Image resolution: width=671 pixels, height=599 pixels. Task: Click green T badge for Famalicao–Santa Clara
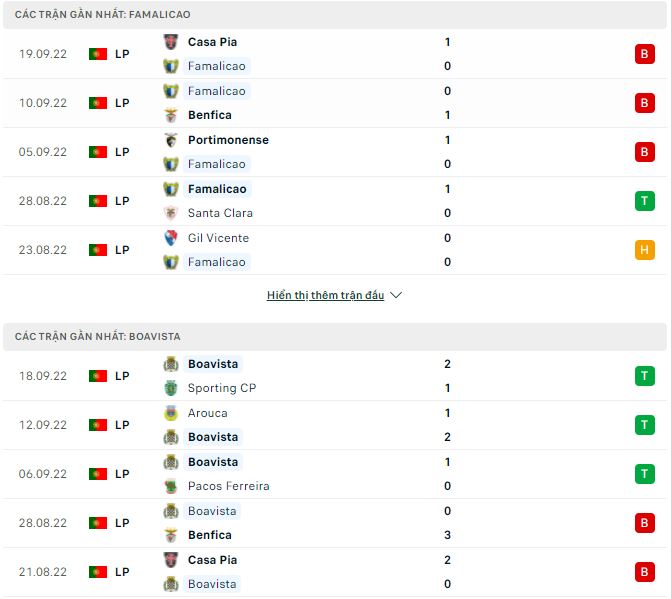click(645, 201)
